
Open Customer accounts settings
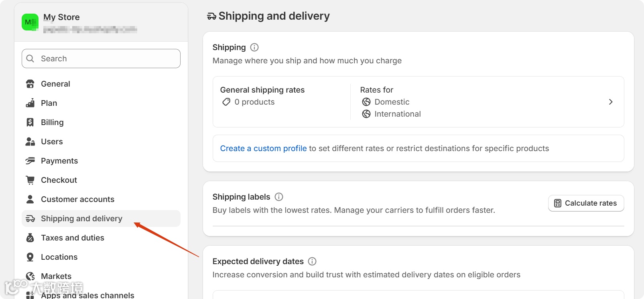[77, 199]
